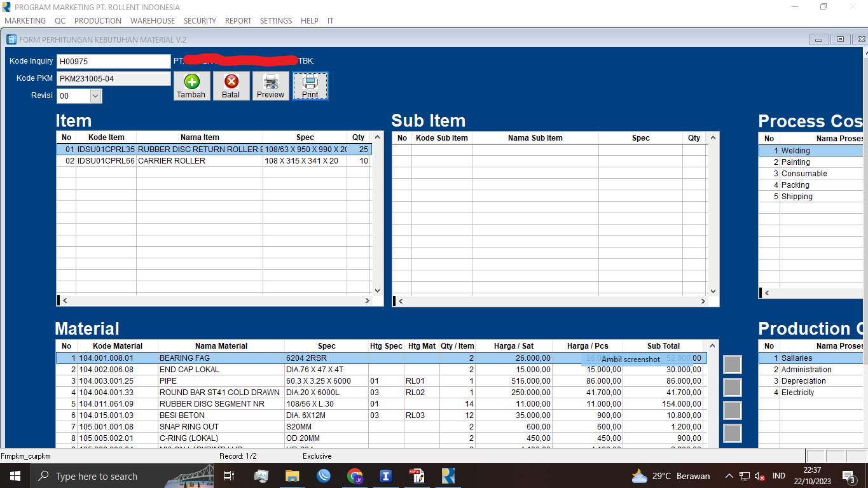Select the Depreciation production cost row
The height and width of the screenshot is (488, 868).
[803, 381]
